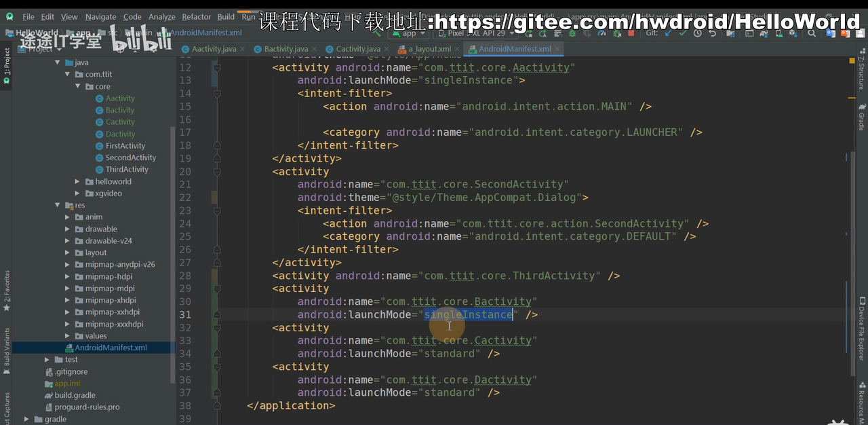This screenshot has height=425, width=868.
Task: Click the Search Everywhere magnifier icon
Action: [x=812, y=33]
